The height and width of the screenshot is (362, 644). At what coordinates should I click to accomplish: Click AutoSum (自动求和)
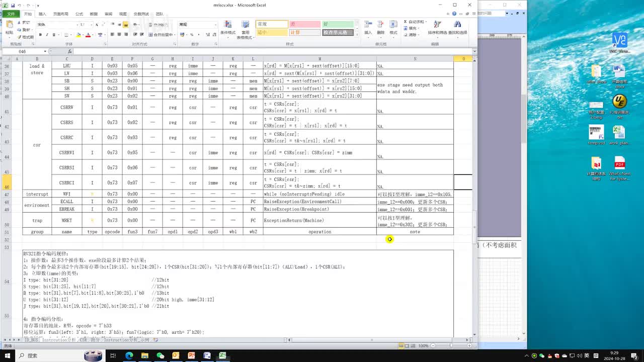point(415,22)
